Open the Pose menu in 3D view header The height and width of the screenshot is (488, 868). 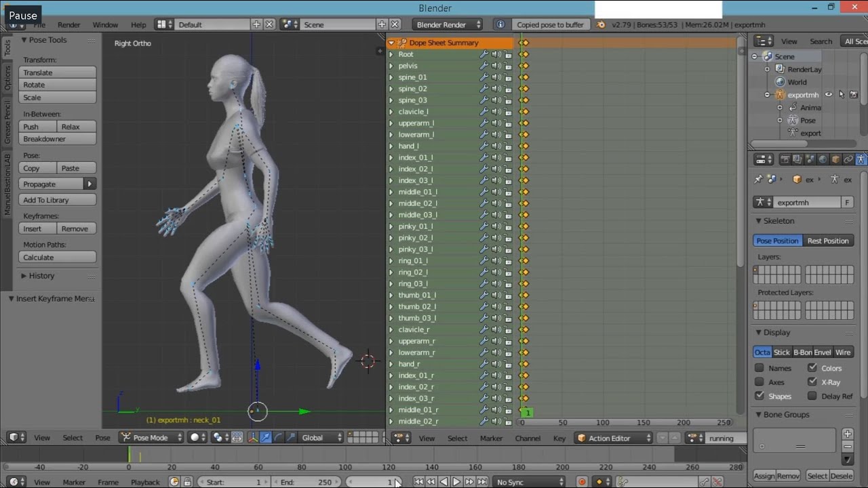coord(102,438)
